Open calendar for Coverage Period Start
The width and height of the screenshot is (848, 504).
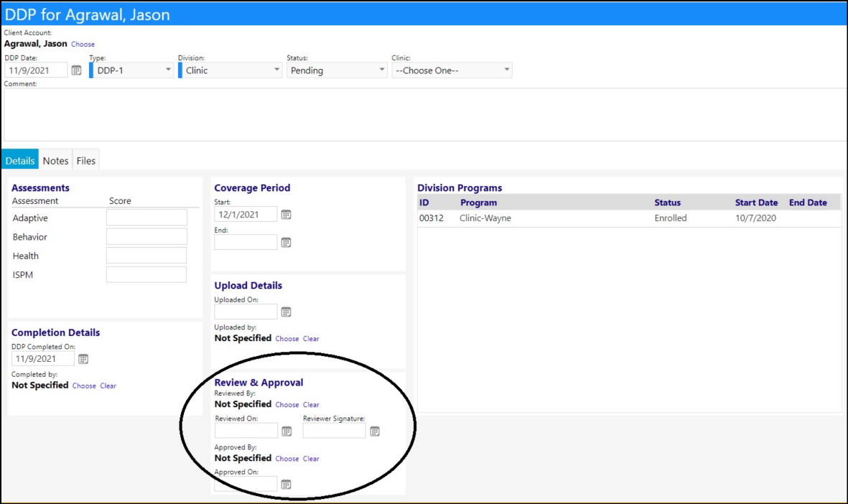tap(286, 215)
